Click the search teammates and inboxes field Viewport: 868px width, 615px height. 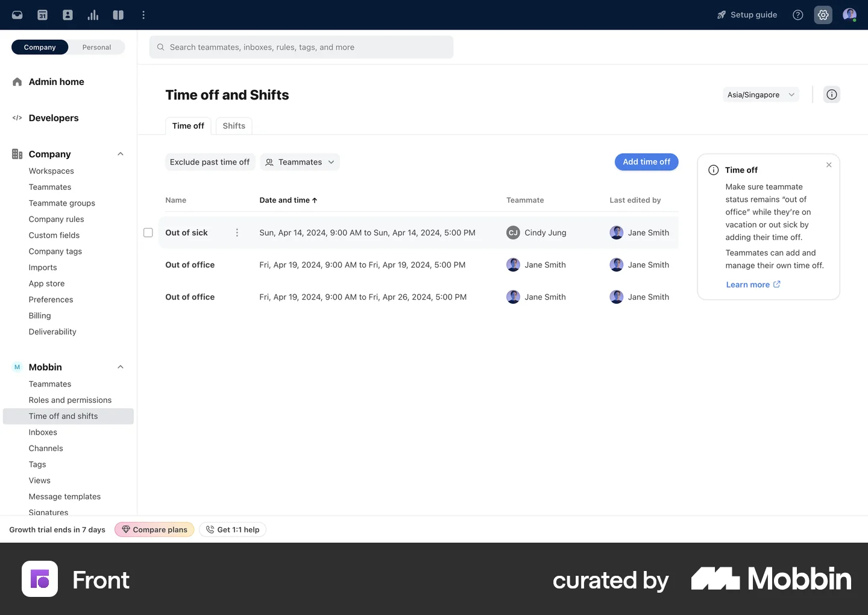[x=301, y=47]
